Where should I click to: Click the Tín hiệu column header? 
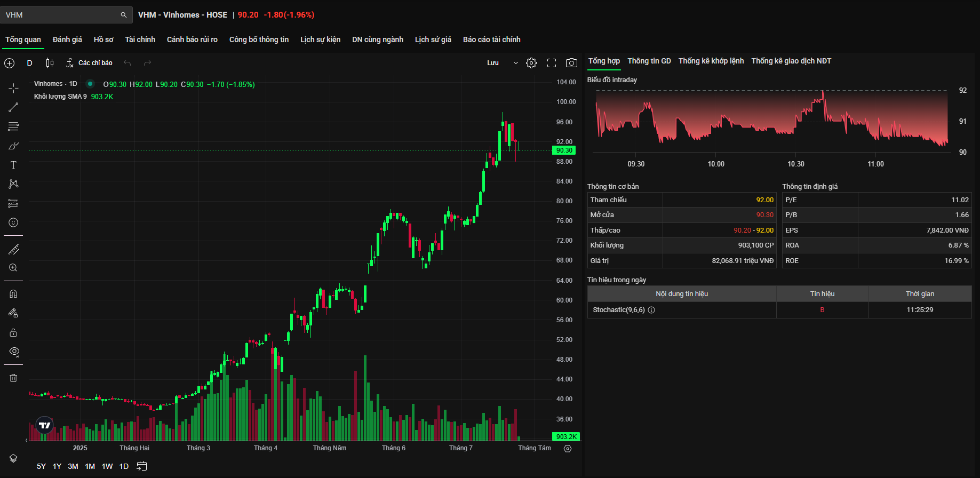point(822,294)
